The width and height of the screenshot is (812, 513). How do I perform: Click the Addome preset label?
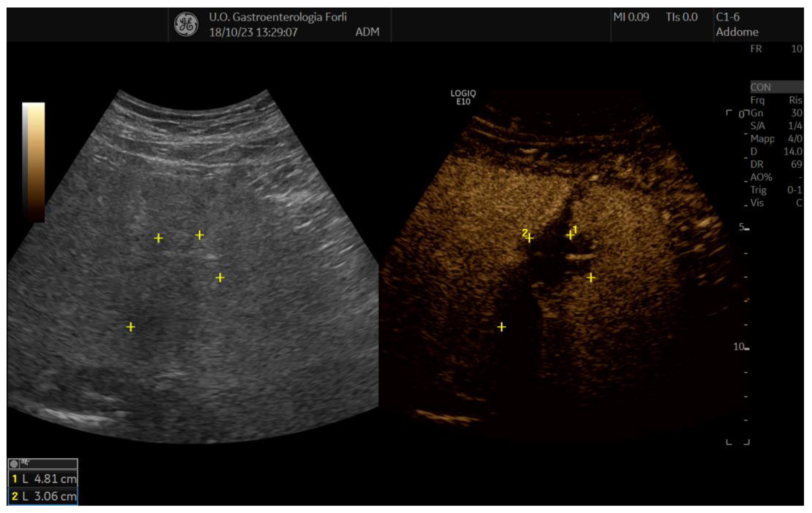[x=737, y=32]
